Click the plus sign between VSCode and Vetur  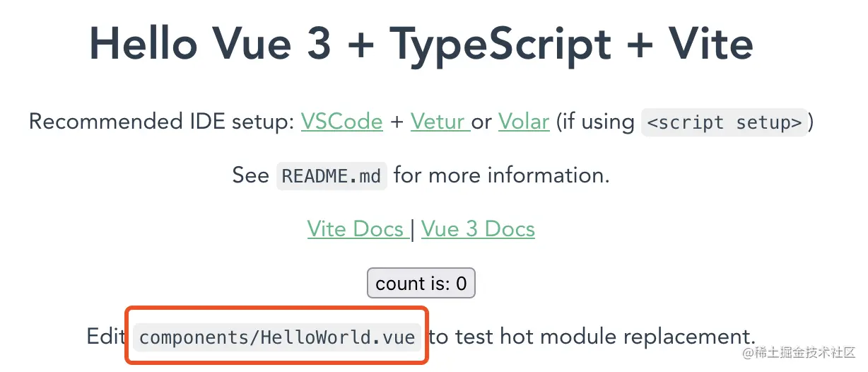click(x=397, y=122)
